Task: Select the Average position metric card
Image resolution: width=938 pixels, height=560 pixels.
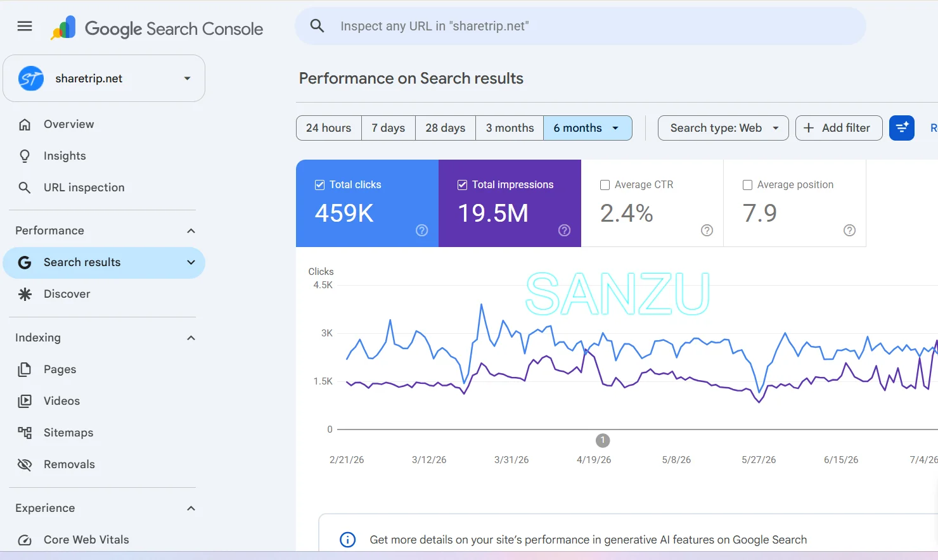Action: click(795, 203)
